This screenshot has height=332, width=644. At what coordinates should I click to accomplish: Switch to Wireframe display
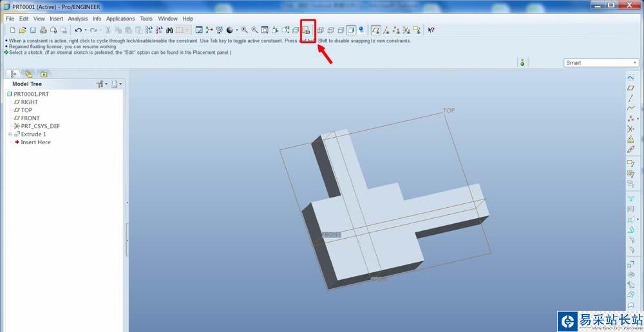tap(321, 30)
